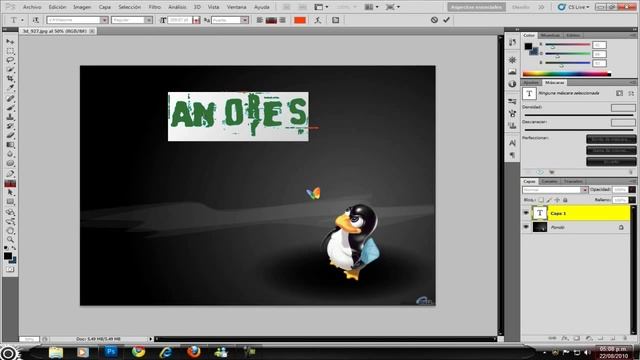
Task: Toggle the Character and Paragraph panels
Action: [x=336, y=20]
